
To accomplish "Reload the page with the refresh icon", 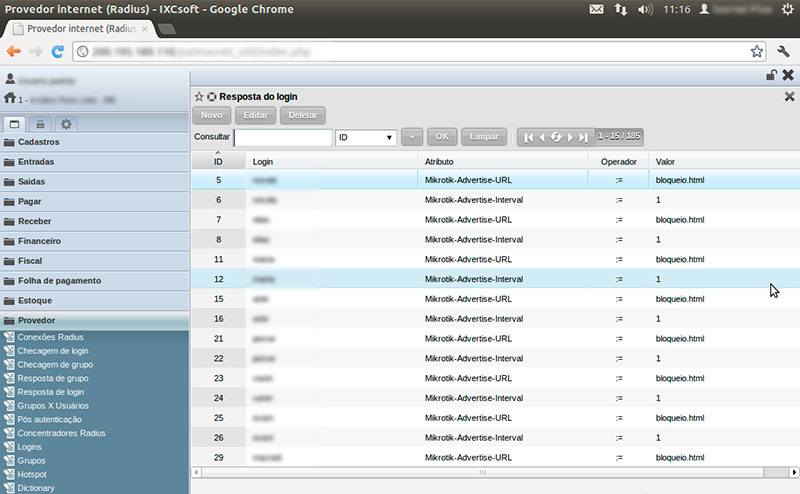I will [x=58, y=51].
